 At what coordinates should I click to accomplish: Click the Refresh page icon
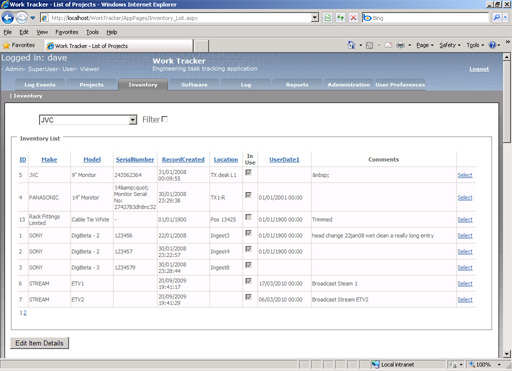pyautogui.click(x=340, y=18)
